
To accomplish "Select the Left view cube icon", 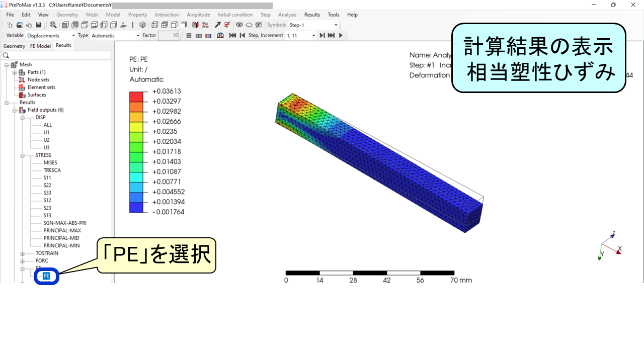I will coord(104,25).
